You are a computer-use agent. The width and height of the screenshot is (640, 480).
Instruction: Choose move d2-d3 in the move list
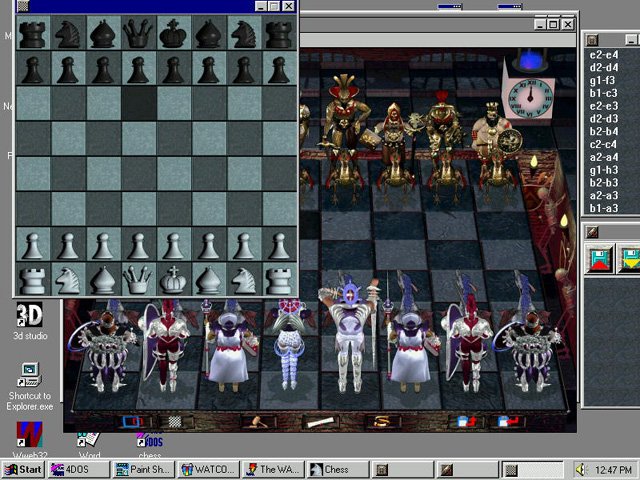point(603,119)
